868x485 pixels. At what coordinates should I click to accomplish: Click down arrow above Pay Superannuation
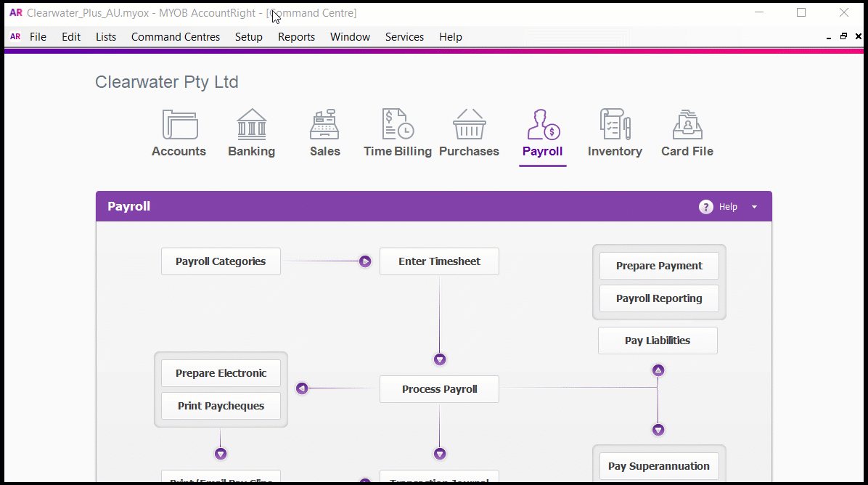tap(658, 430)
